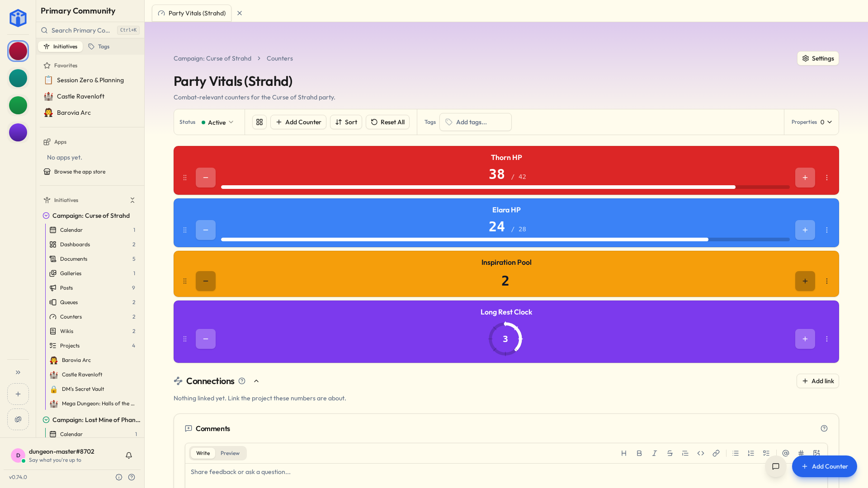Click the Search Primary Community field
This screenshot has height=488, width=868.
coord(90,30)
